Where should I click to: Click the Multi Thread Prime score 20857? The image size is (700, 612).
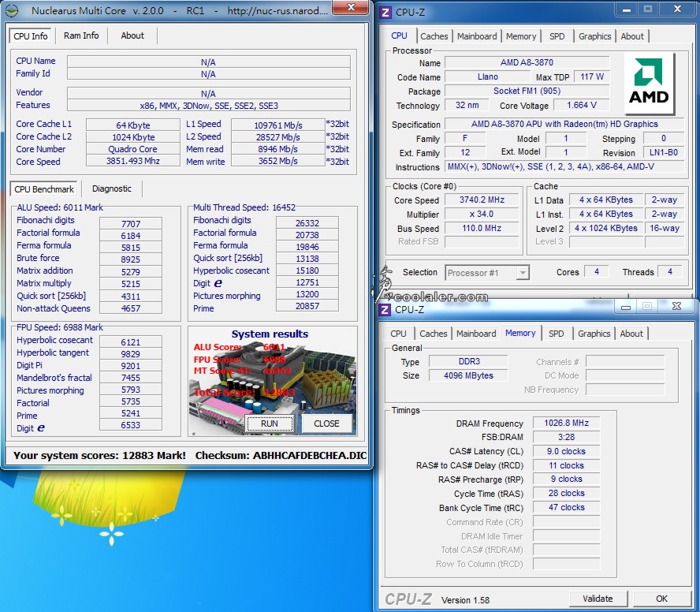pyautogui.click(x=307, y=306)
